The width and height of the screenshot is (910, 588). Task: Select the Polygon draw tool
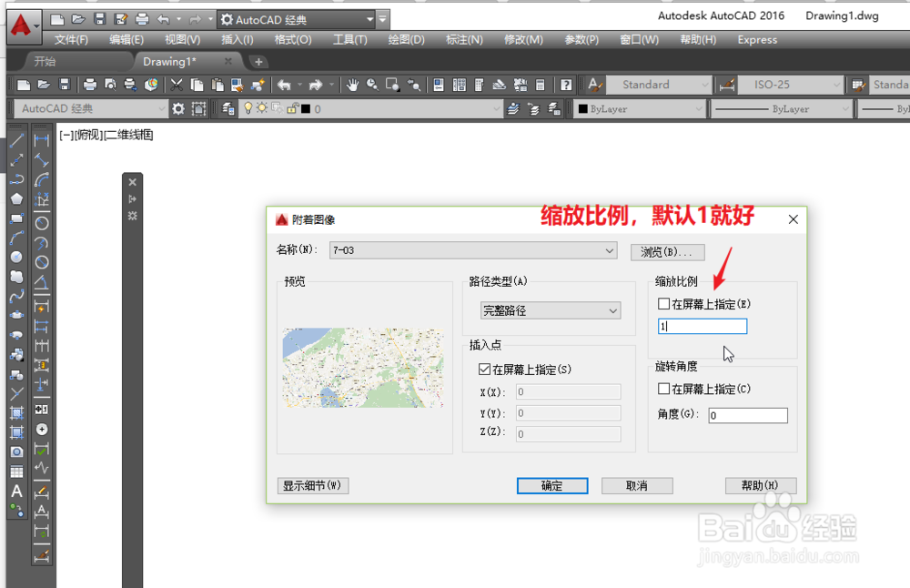16,198
